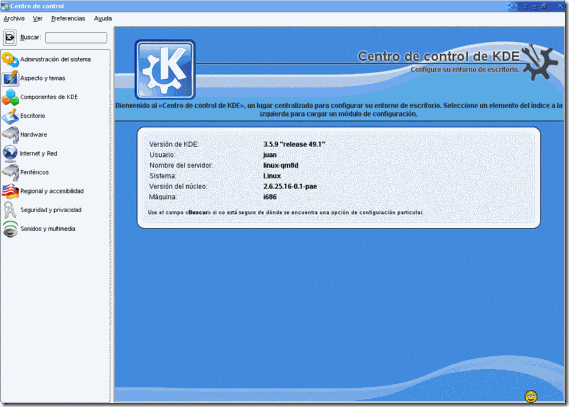Select the Sonidos y multimedia icon
Screen dimensions: 569x407
click(x=10, y=229)
